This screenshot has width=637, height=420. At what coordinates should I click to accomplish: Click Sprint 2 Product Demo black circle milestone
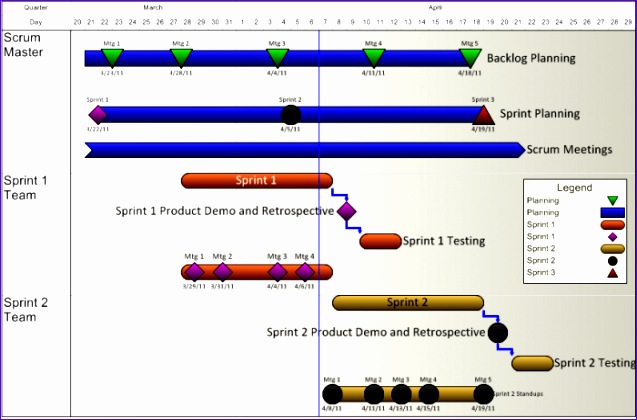pos(498,333)
